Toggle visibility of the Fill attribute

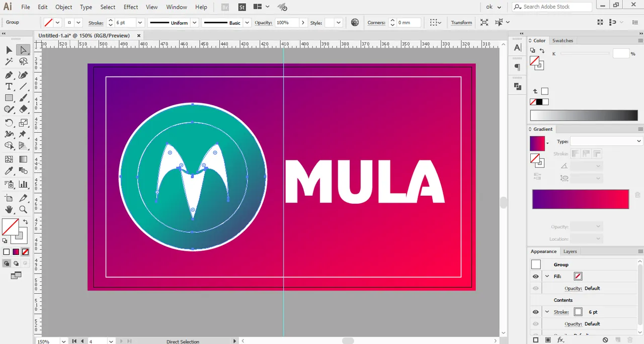tap(535, 276)
